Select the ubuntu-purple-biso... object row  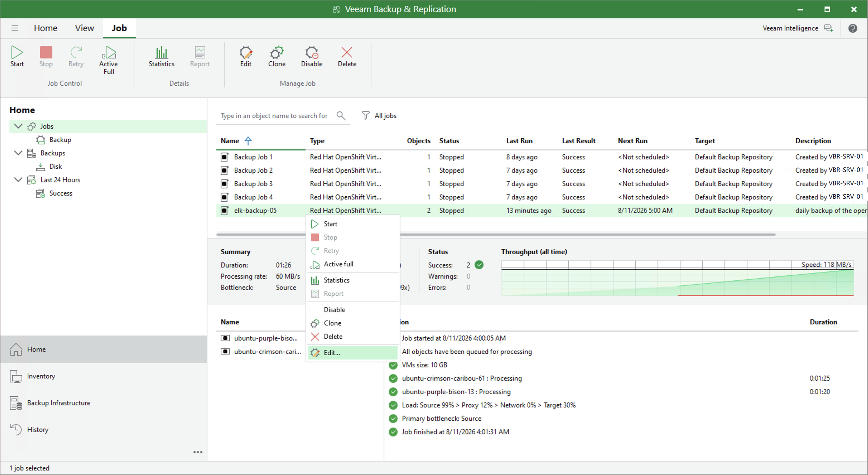[261, 338]
